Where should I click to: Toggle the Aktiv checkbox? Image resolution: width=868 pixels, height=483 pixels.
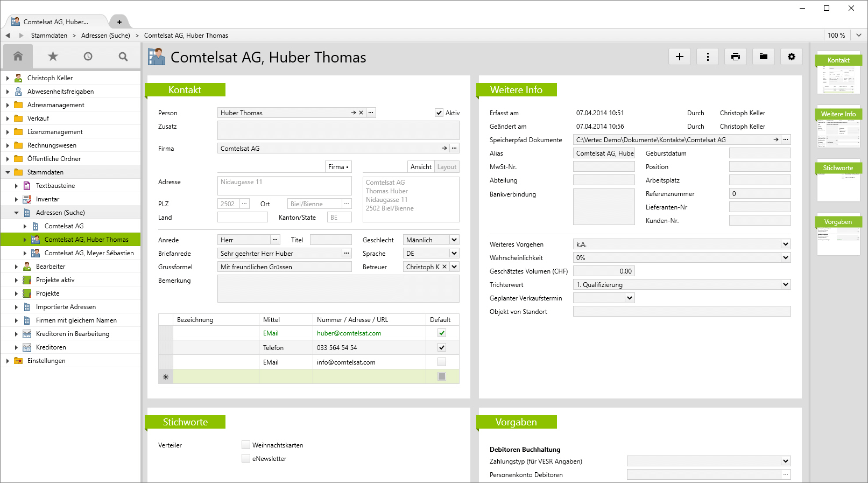[439, 113]
